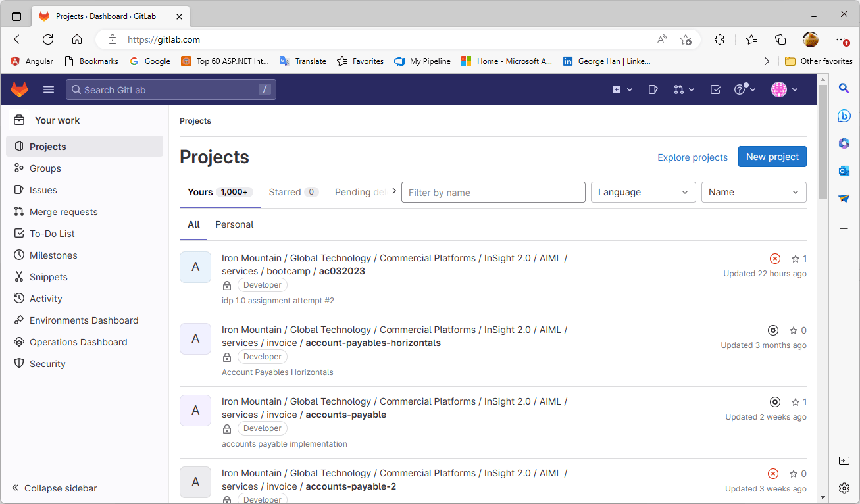
Task: Click the profile avatar in the top bar
Action: (780, 89)
